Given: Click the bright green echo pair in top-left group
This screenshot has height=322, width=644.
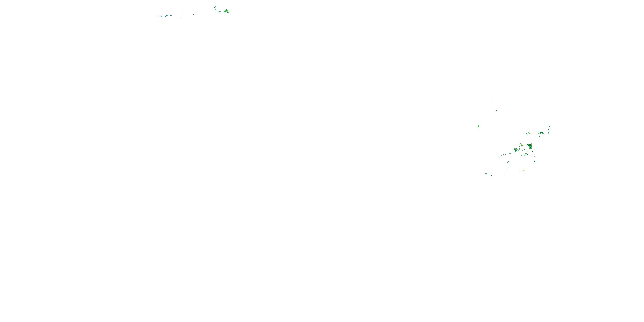Looking at the screenshot, I should pos(167,16).
